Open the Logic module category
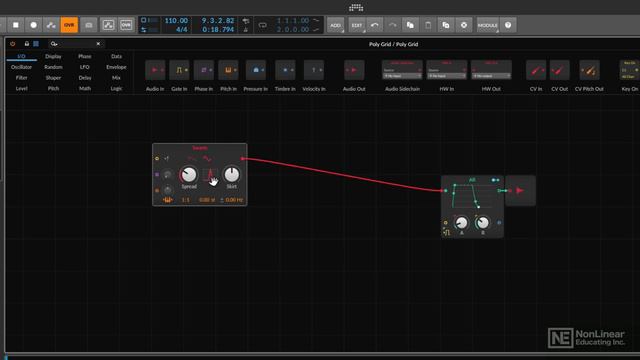Screen dimensions: 640x360 116,88
